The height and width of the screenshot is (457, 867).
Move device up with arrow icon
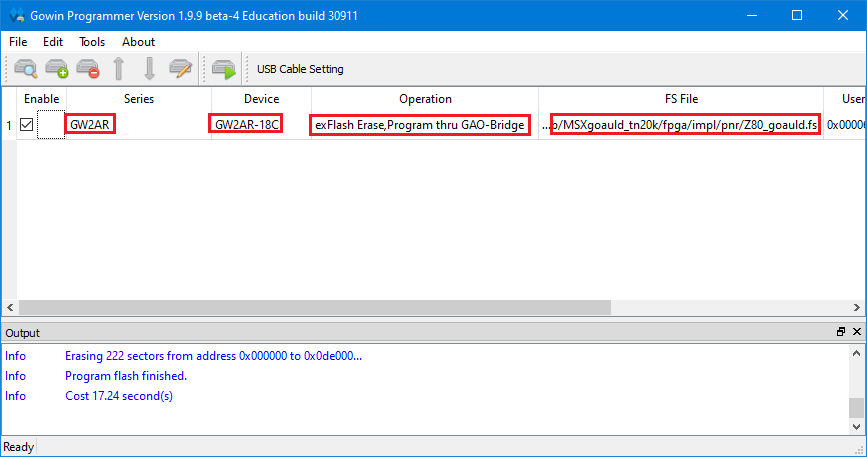pos(118,69)
